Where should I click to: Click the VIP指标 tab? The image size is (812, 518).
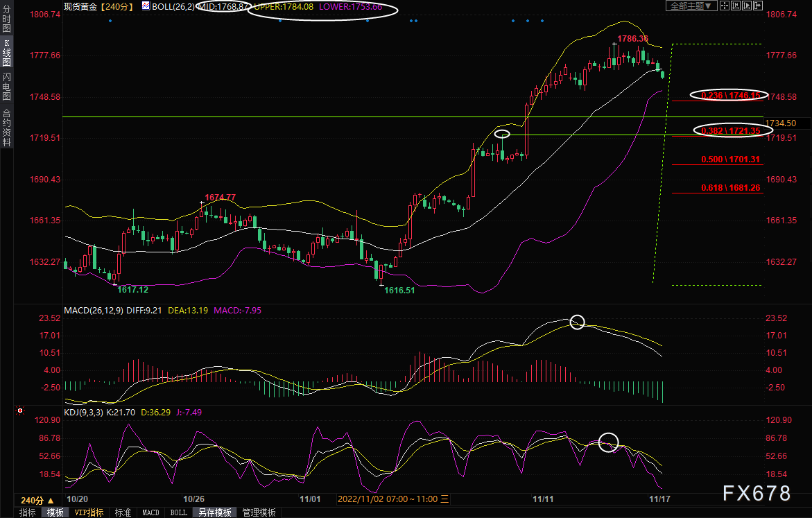pyautogui.click(x=89, y=512)
